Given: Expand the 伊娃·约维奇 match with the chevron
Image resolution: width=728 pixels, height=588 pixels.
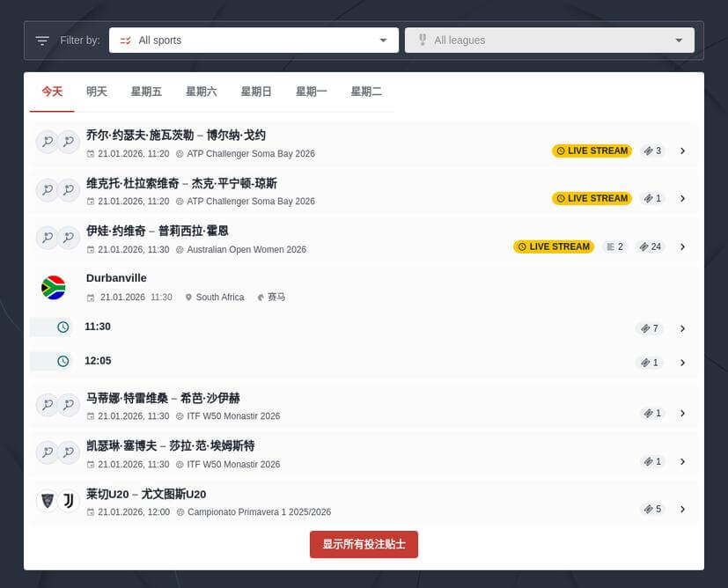Looking at the screenshot, I should 683,246.
